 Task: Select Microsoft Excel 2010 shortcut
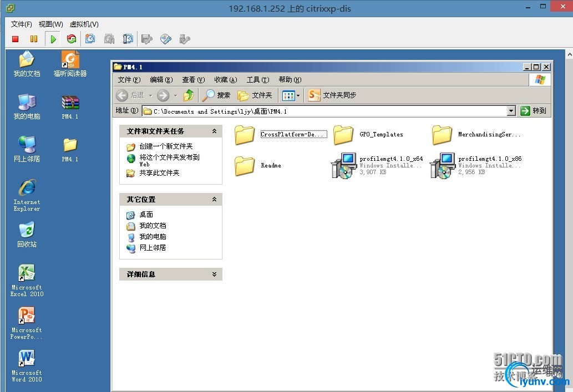pyautogui.click(x=27, y=281)
